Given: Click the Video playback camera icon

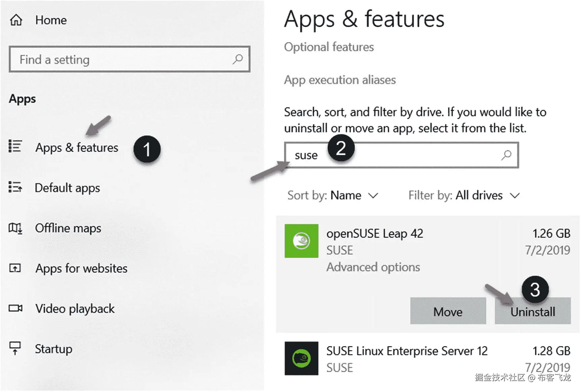Looking at the screenshot, I should coord(15,308).
